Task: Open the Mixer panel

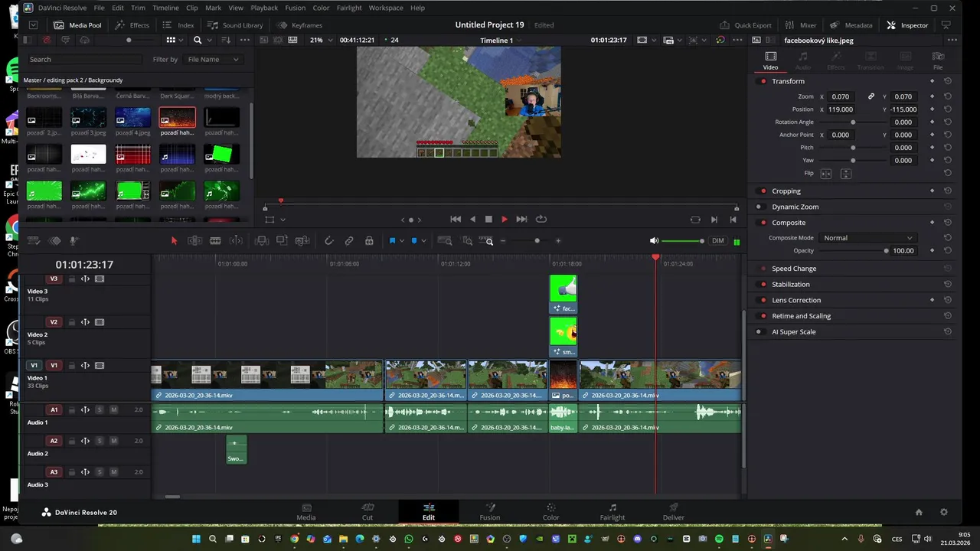Action: 801,25
